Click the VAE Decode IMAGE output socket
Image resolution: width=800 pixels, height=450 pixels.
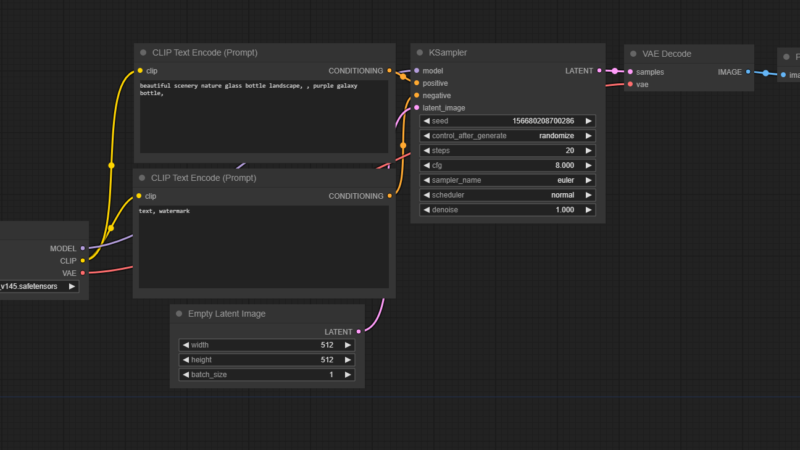(749, 72)
